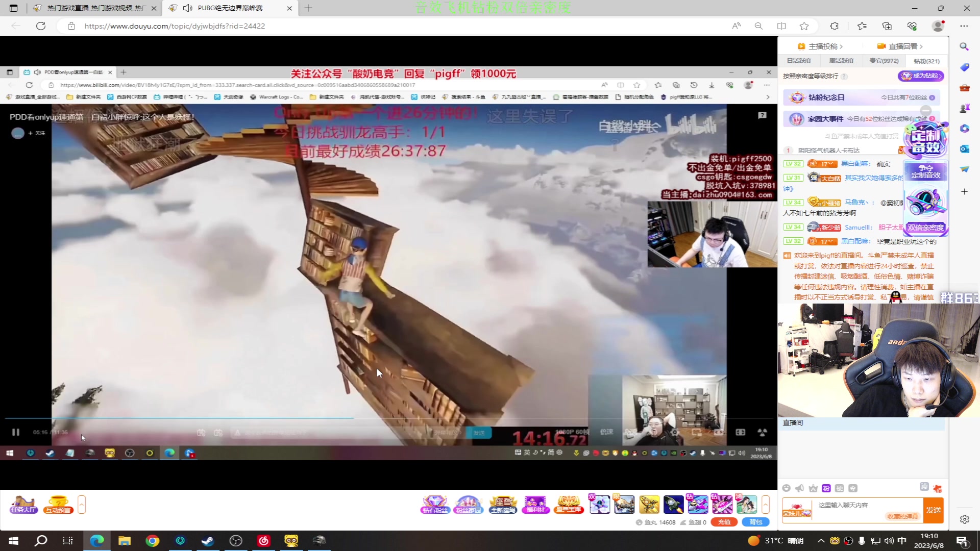Expand the 家园大事件 banner

(932, 118)
